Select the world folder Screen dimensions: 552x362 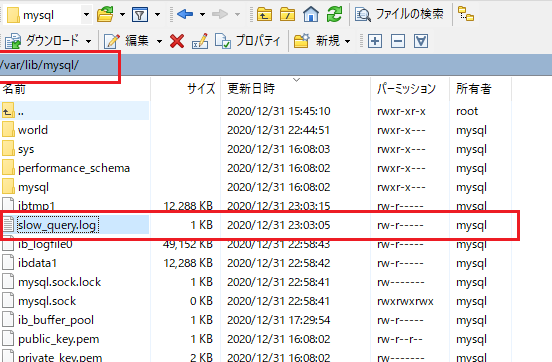click(33, 130)
